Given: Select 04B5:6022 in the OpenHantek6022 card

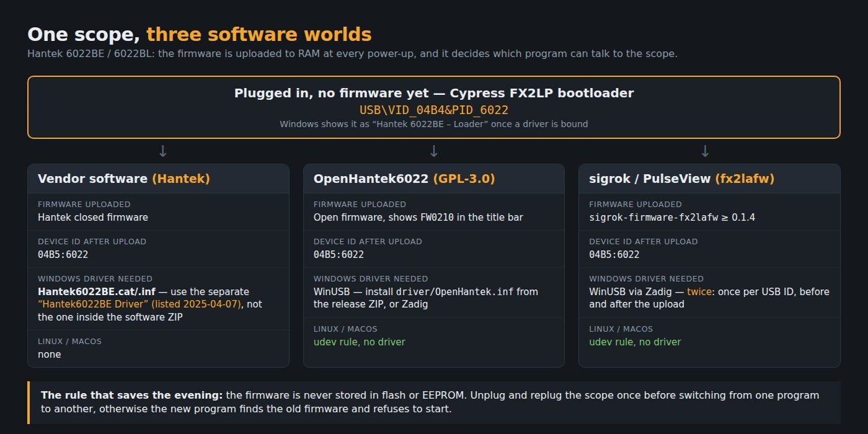Looking at the screenshot, I should tap(339, 254).
